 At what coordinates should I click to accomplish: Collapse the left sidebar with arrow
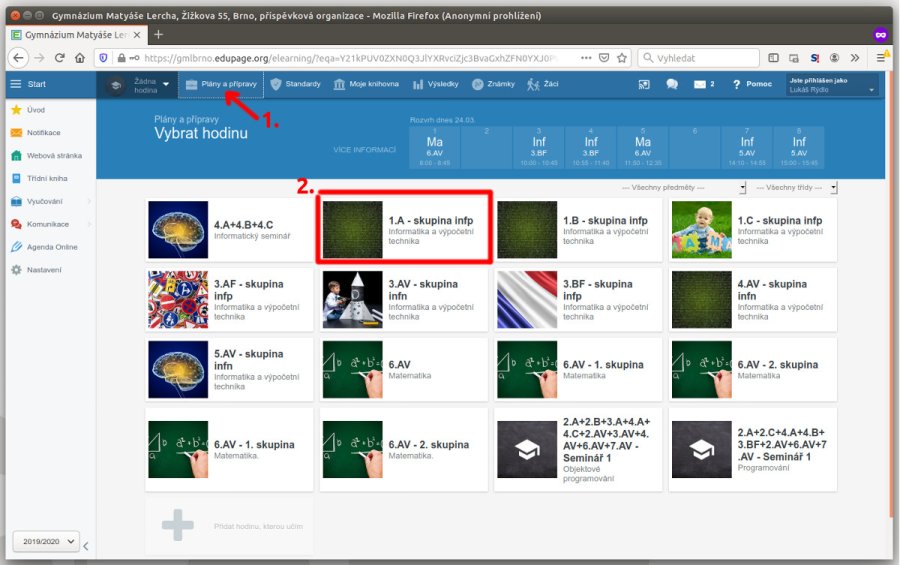tap(85, 545)
